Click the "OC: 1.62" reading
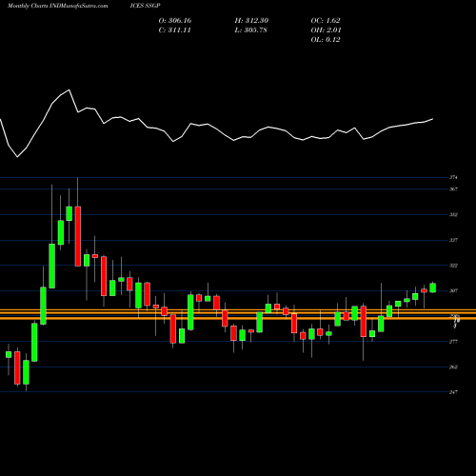 (326, 21)
